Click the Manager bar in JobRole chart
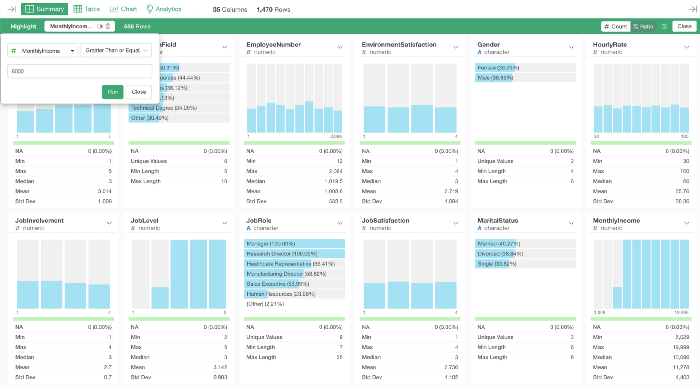700x388 pixels. point(295,244)
